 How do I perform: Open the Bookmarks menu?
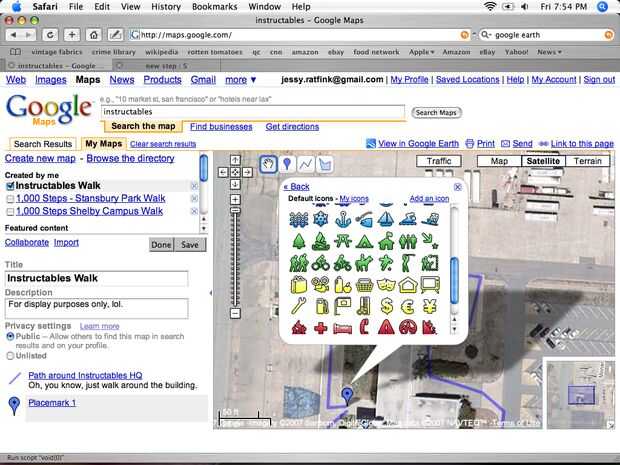[215, 7]
